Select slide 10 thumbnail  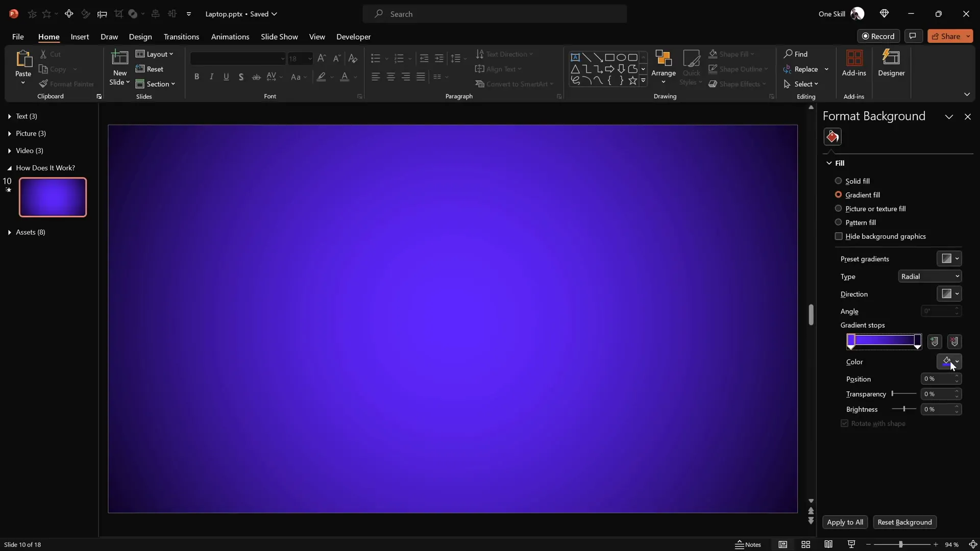coord(53,197)
